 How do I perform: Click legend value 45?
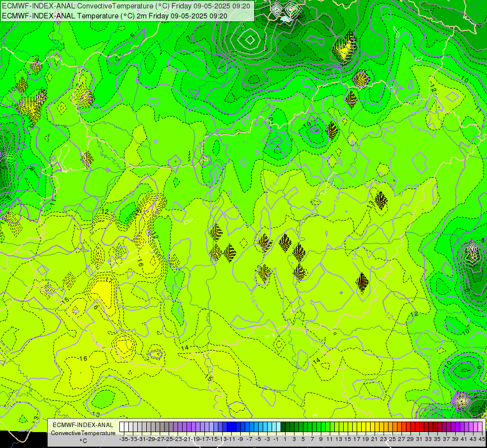[x=482, y=439]
